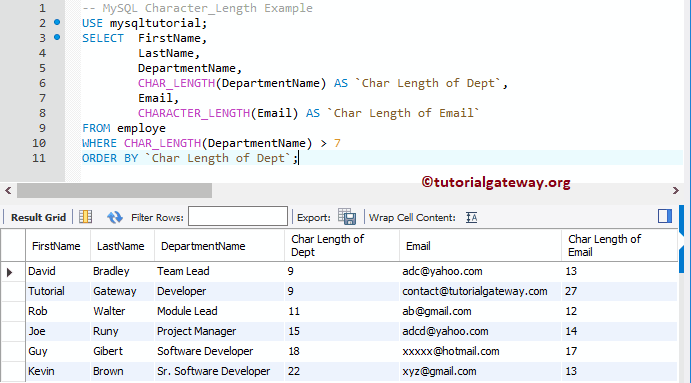Select the 'Sr. Software Developer' cell
Image resolution: width=691 pixels, height=383 pixels.
(219, 371)
